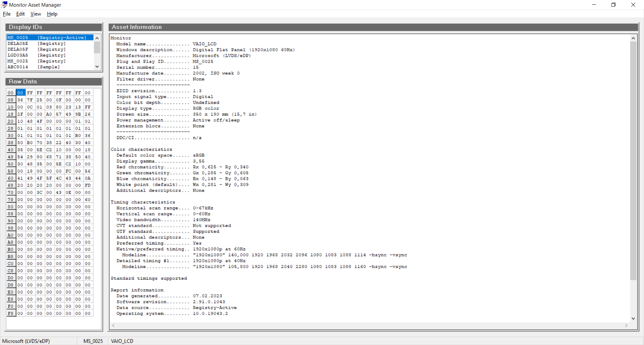Open the Help menu
The height and width of the screenshot is (345, 644).
tap(52, 14)
